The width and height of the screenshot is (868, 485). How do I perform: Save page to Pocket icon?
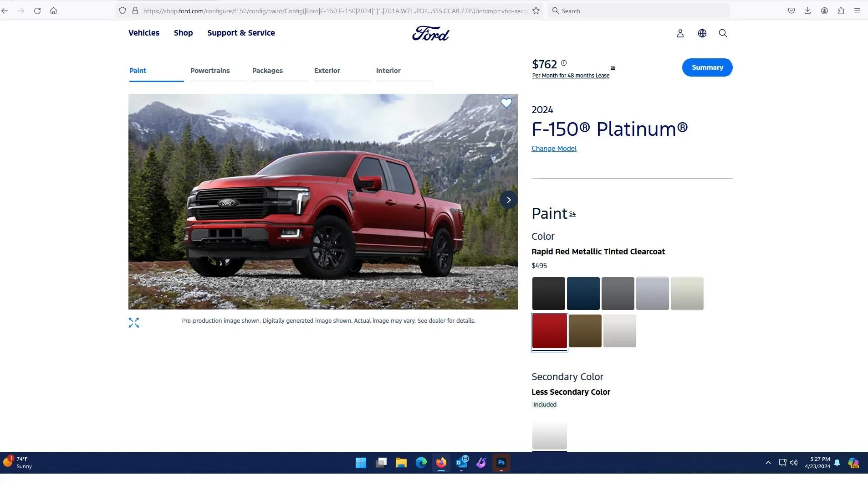coord(791,10)
